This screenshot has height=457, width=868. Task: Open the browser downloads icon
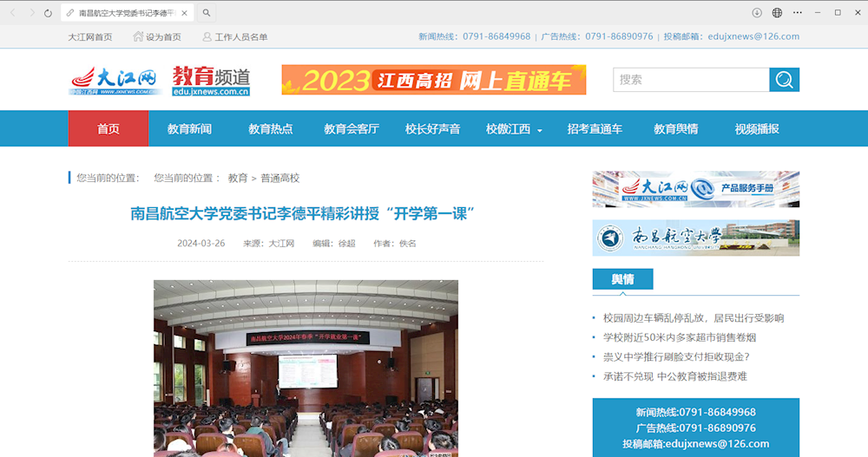click(757, 13)
